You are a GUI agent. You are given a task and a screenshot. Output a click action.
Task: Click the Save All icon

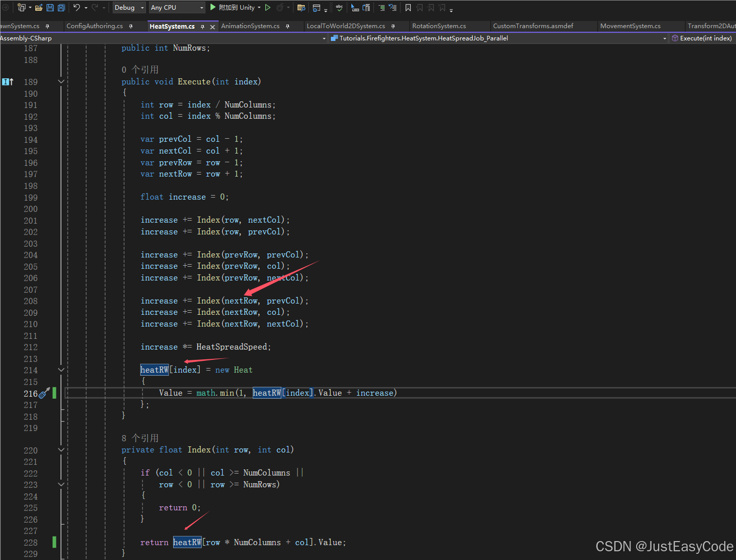(x=61, y=7)
